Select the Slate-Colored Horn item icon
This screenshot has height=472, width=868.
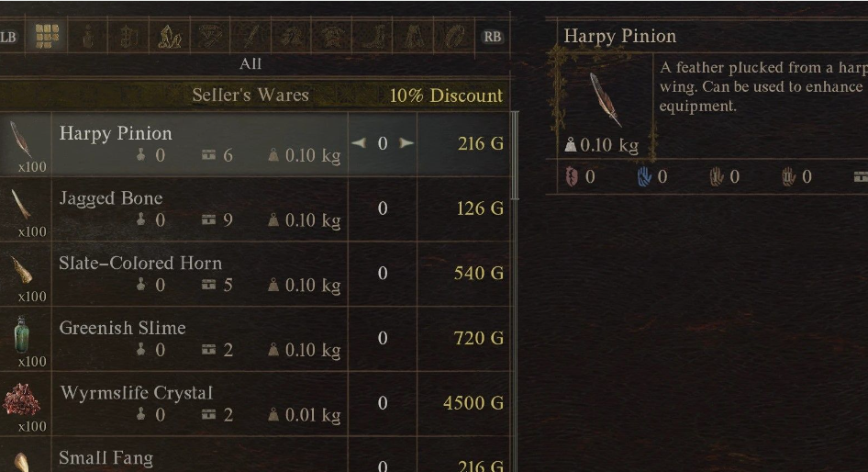[21, 269]
